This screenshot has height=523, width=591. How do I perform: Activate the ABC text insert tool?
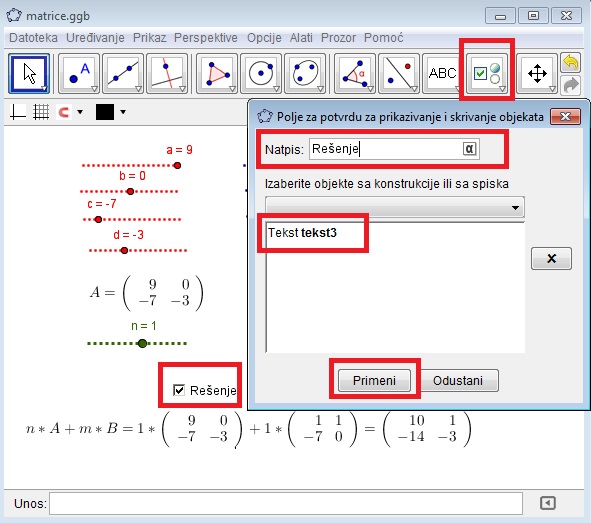coord(442,73)
